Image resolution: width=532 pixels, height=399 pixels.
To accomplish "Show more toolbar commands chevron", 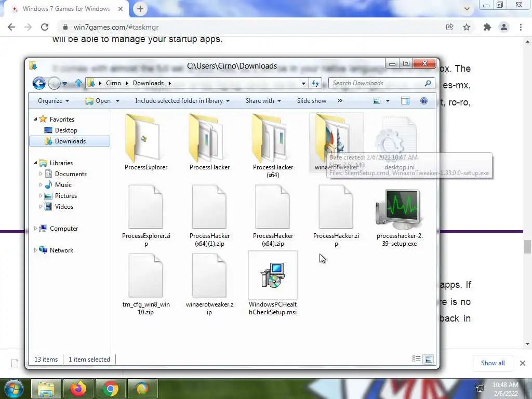I will (340, 101).
